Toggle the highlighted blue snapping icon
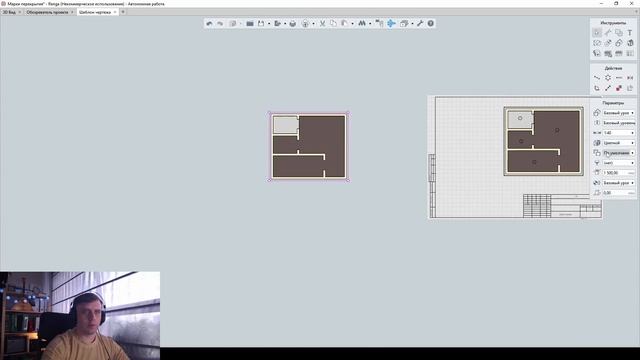This screenshot has width=640, height=360. pos(391,24)
